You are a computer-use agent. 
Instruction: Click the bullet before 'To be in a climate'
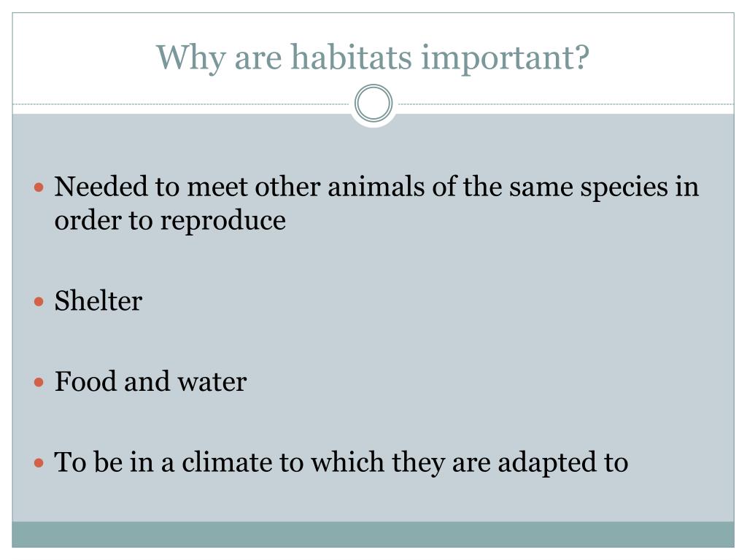39,463
